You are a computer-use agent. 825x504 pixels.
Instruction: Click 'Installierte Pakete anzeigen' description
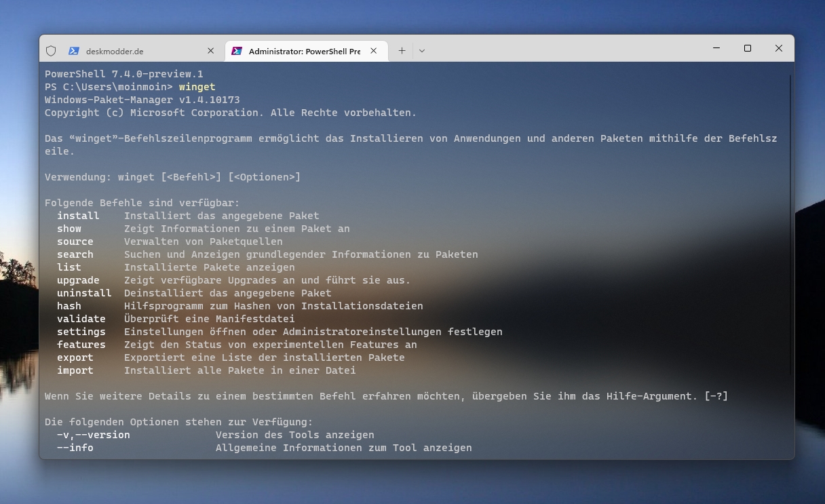210,267
